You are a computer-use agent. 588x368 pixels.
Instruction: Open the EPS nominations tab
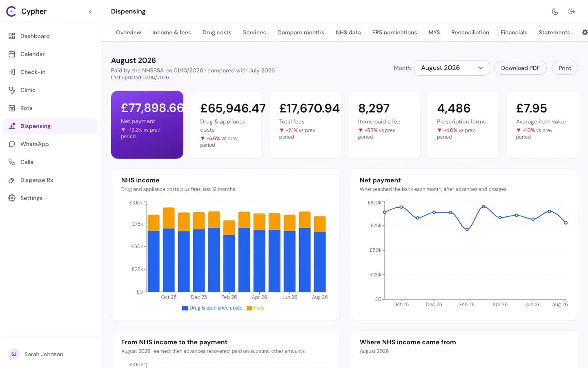pos(394,32)
